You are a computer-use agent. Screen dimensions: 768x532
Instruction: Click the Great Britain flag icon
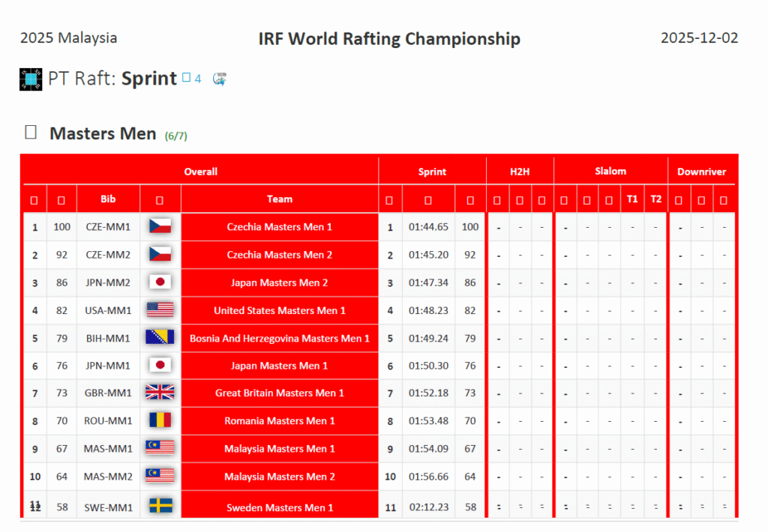[x=160, y=393]
